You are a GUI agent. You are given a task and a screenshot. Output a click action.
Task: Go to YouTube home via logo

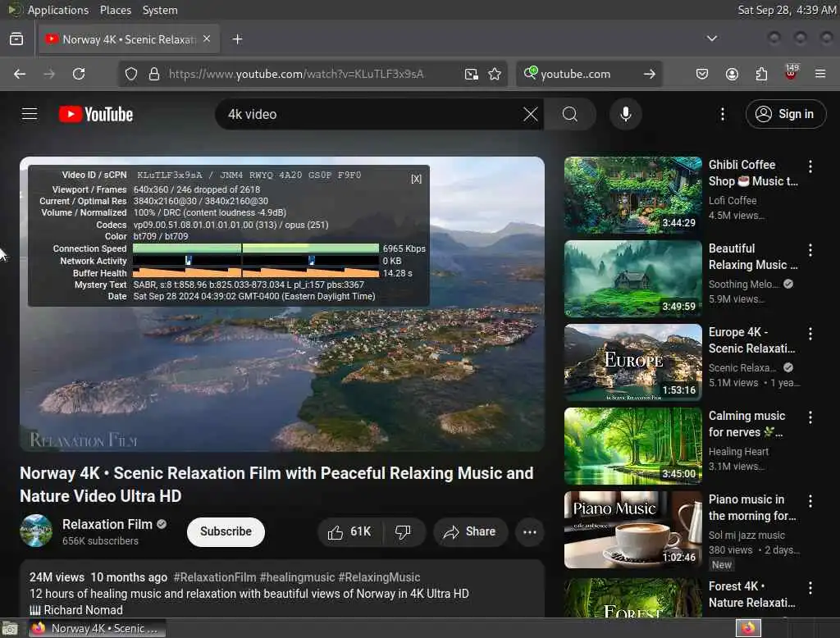[x=96, y=114]
